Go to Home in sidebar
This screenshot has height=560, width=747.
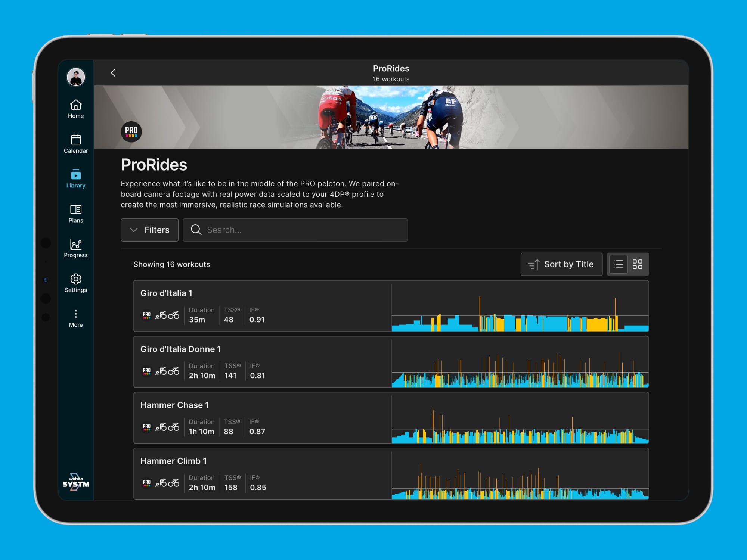76,109
